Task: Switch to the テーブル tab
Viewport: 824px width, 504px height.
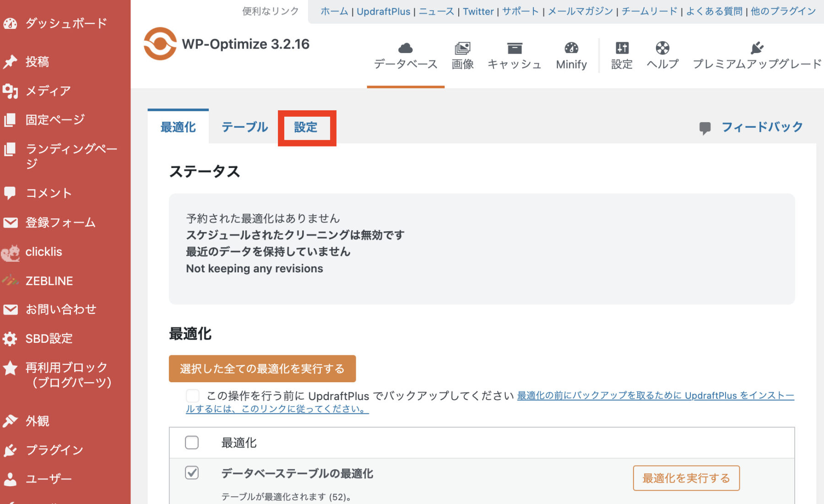Action: (x=245, y=127)
